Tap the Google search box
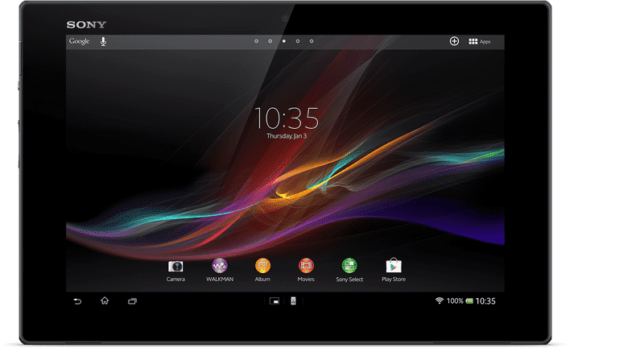 79,41
